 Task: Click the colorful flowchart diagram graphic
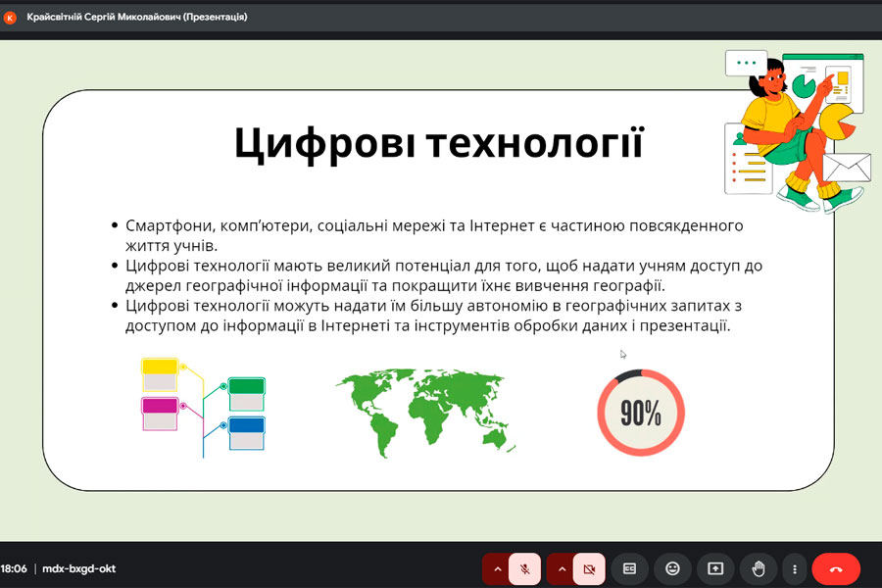point(203,407)
